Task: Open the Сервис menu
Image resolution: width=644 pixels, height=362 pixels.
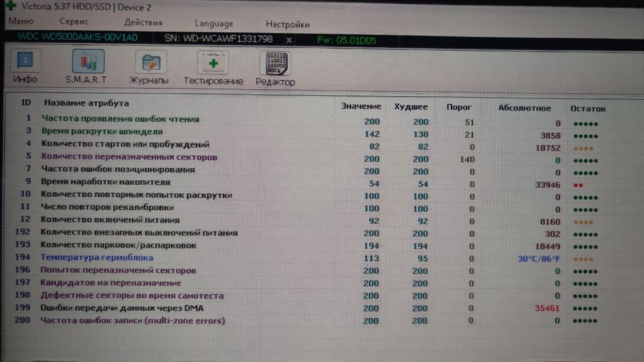Action: pos(74,21)
